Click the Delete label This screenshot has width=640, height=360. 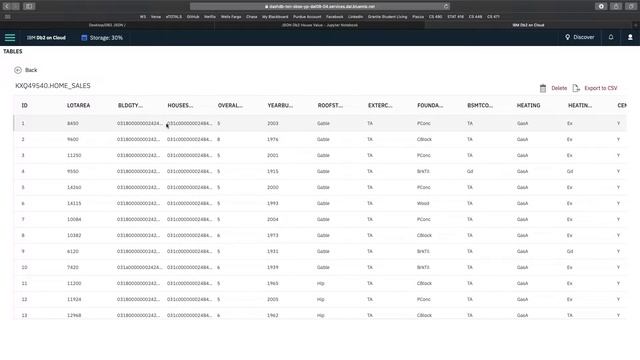tap(559, 88)
